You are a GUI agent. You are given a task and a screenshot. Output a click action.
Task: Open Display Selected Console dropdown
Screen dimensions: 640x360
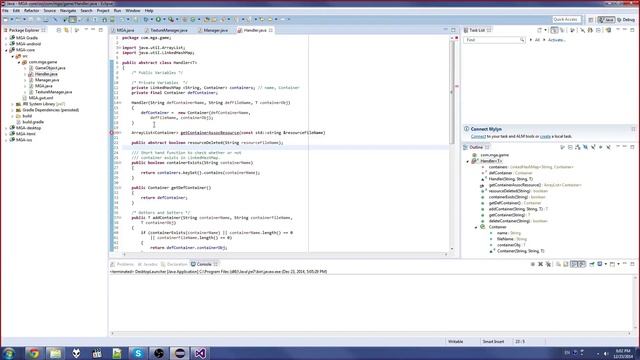(x=606, y=264)
